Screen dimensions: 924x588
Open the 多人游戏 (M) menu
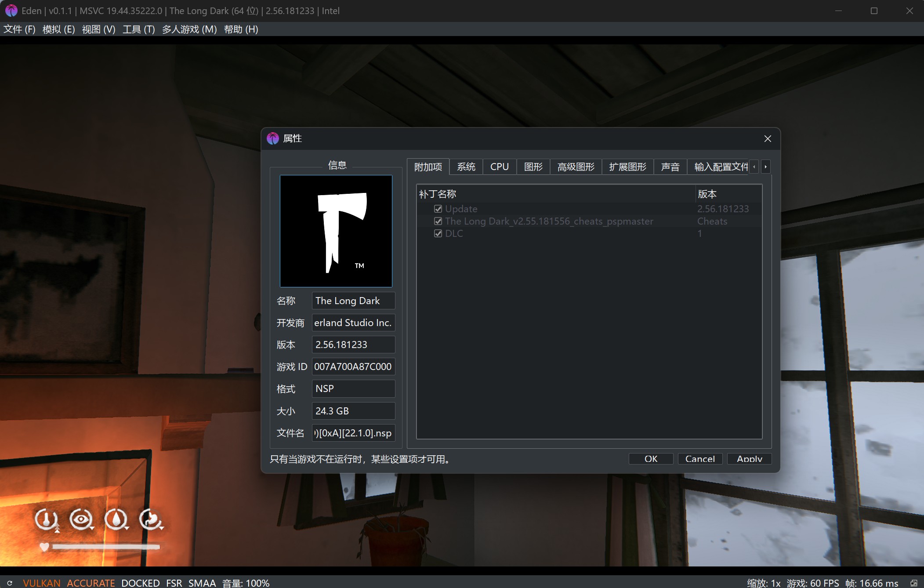pyautogui.click(x=189, y=29)
